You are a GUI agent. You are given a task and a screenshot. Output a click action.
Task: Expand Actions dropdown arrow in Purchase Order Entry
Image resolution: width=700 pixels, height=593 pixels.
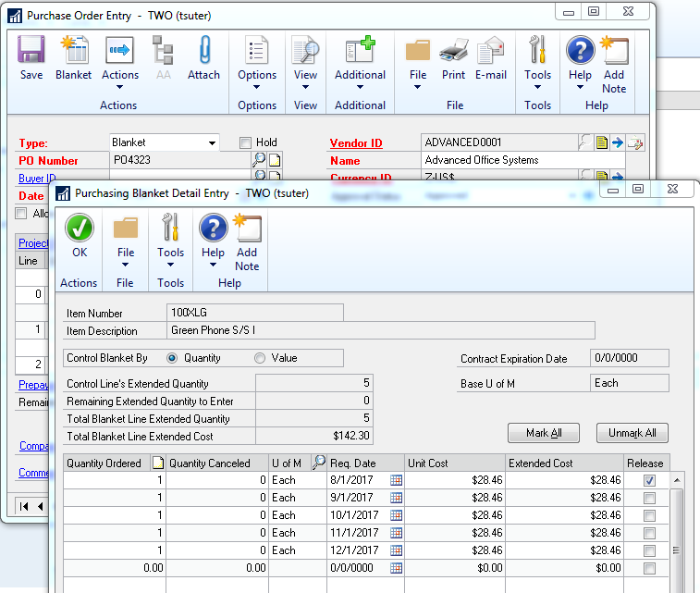click(x=119, y=87)
